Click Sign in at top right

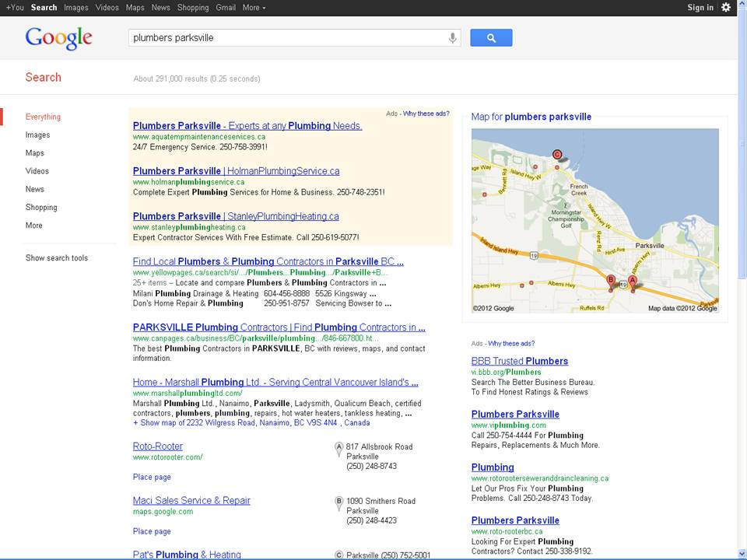700,8
